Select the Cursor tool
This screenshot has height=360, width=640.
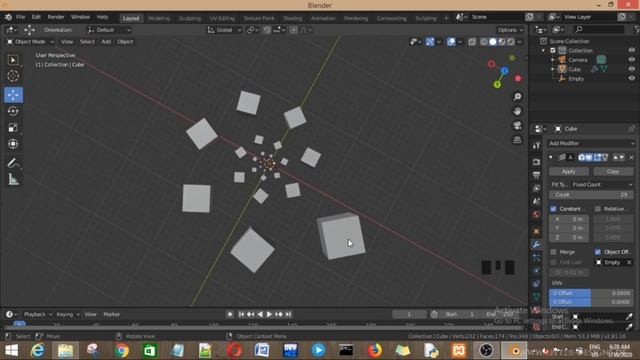(13, 76)
